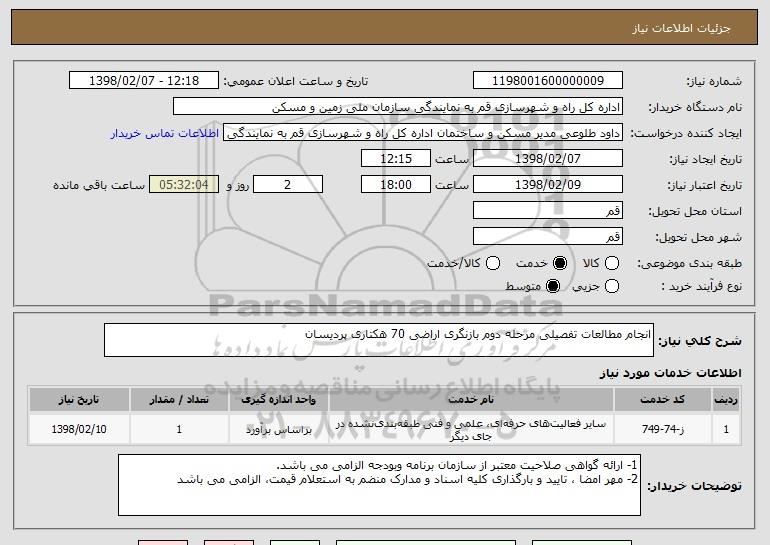Click the ساعت باقی مانده label
Viewport: 770px width, 545px height.
tap(99, 186)
